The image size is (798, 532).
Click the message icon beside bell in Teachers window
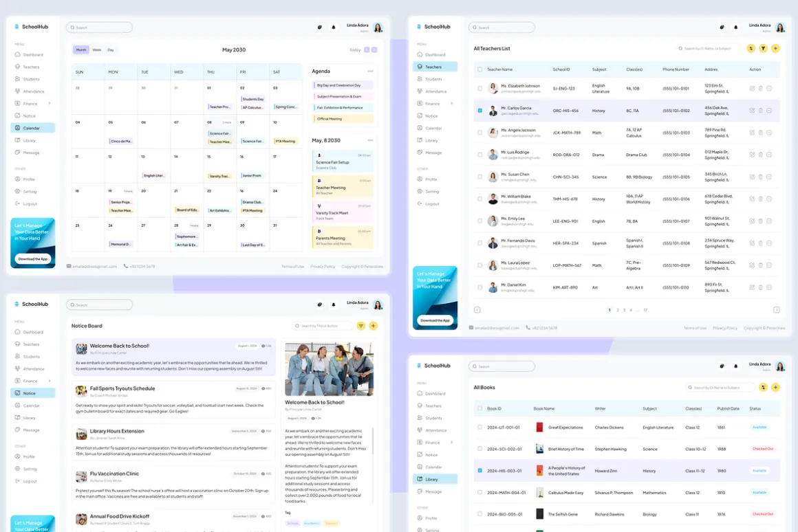click(x=722, y=27)
